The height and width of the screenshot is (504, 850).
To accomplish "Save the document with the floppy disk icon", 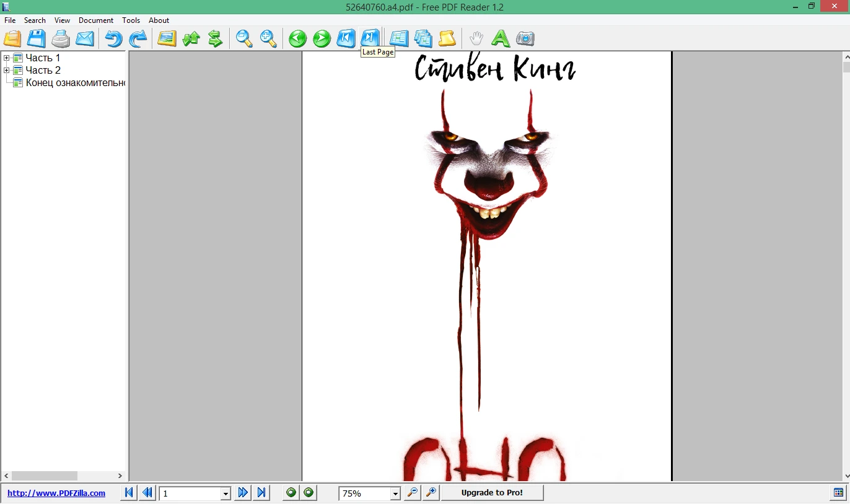I will coord(37,38).
